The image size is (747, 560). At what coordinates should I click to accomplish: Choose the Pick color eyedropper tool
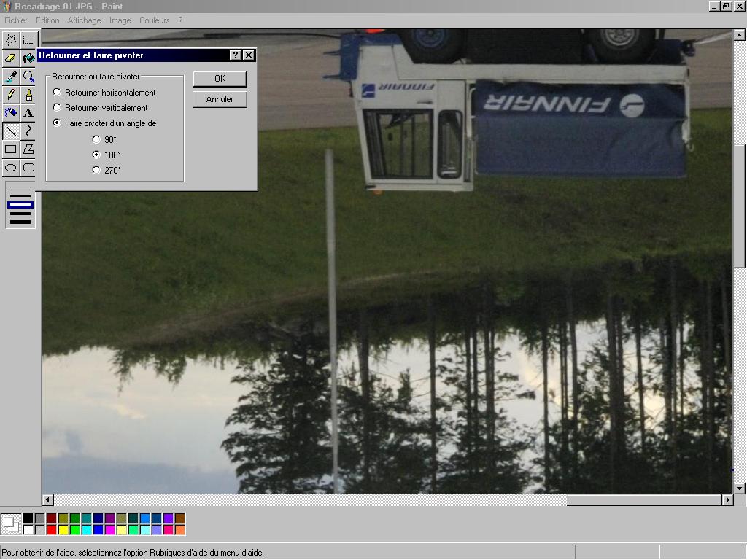(11, 76)
